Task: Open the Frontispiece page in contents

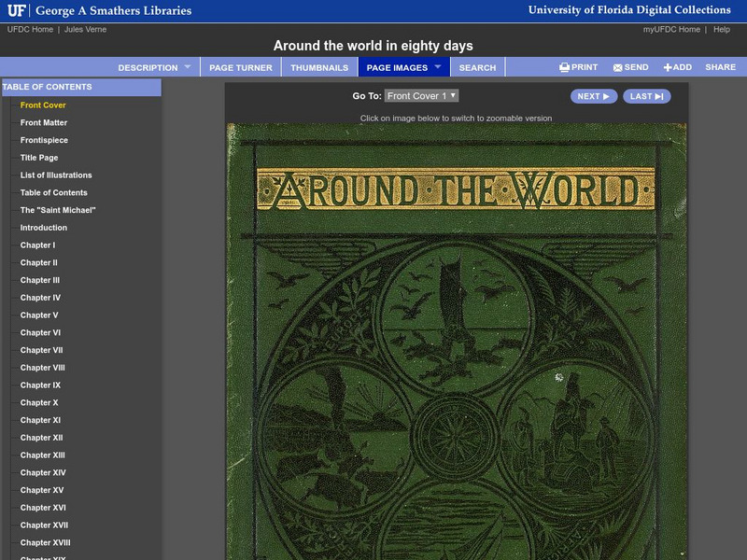Action: click(44, 140)
